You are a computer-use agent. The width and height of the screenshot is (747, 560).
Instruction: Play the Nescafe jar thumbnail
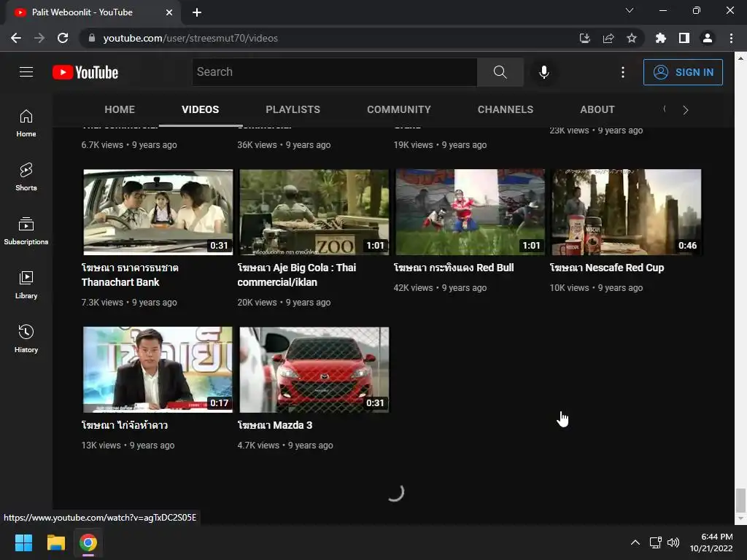(627, 212)
